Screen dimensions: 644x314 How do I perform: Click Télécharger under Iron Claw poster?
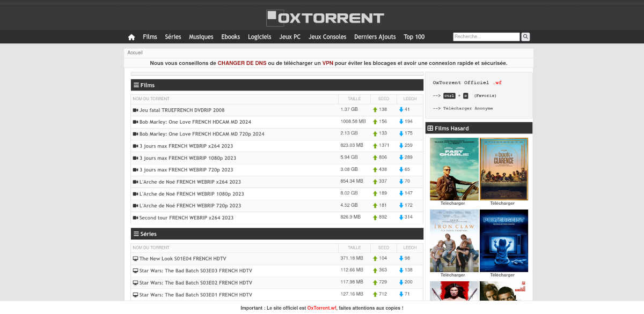[x=453, y=275]
